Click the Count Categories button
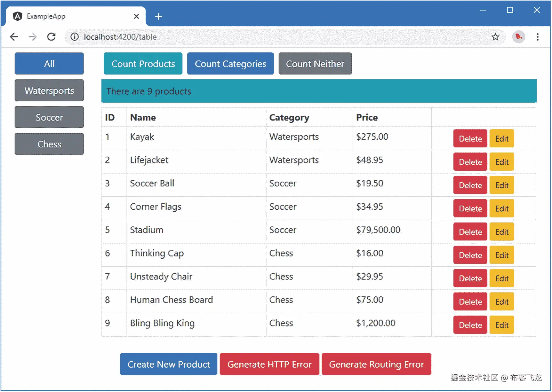Screen dimensions: 552x392 230,64
